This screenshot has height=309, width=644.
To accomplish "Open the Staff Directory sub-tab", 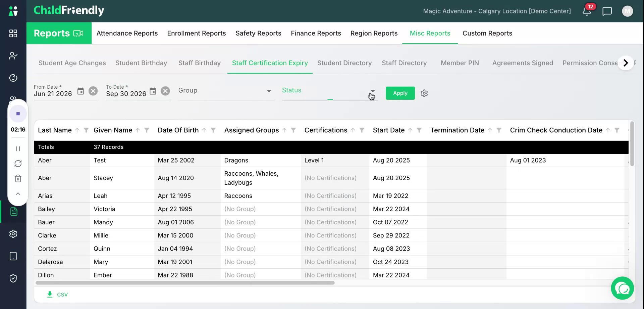I will coord(404,63).
